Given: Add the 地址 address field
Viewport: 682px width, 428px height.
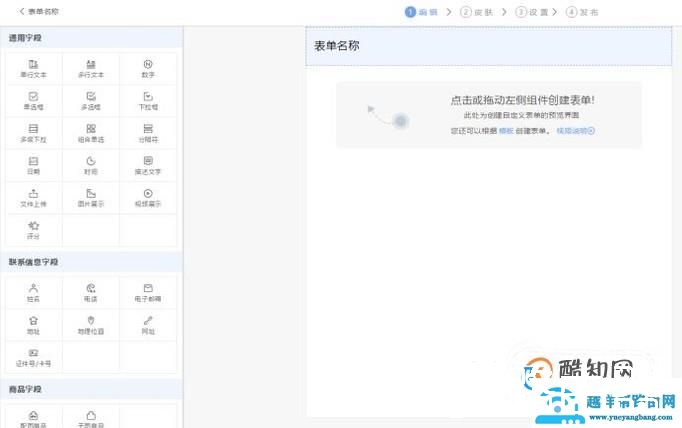Looking at the screenshot, I should [33, 325].
